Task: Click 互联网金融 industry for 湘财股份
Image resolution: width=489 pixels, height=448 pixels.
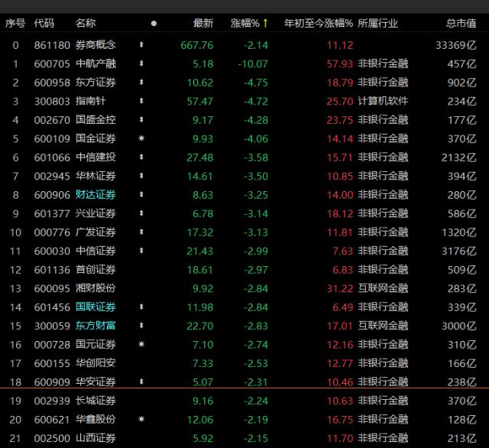Action: (x=383, y=288)
